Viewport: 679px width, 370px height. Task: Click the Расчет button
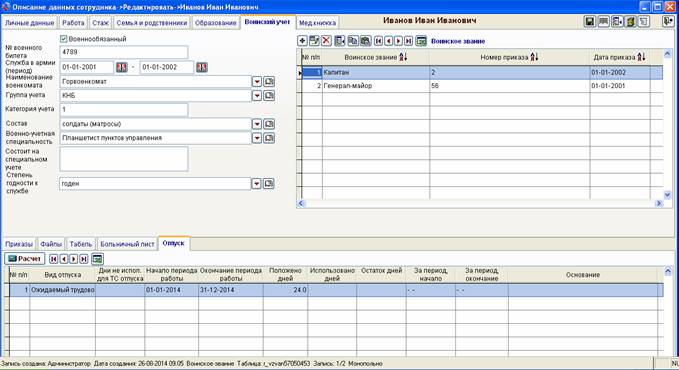click(x=25, y=259)
